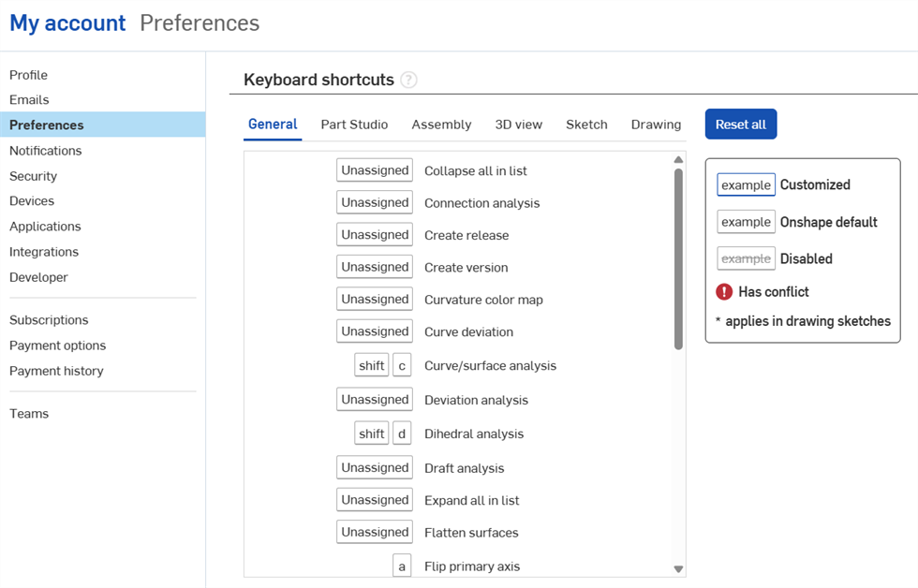Open the Security section
Screen dimensions: 918x588
point(33,175)
